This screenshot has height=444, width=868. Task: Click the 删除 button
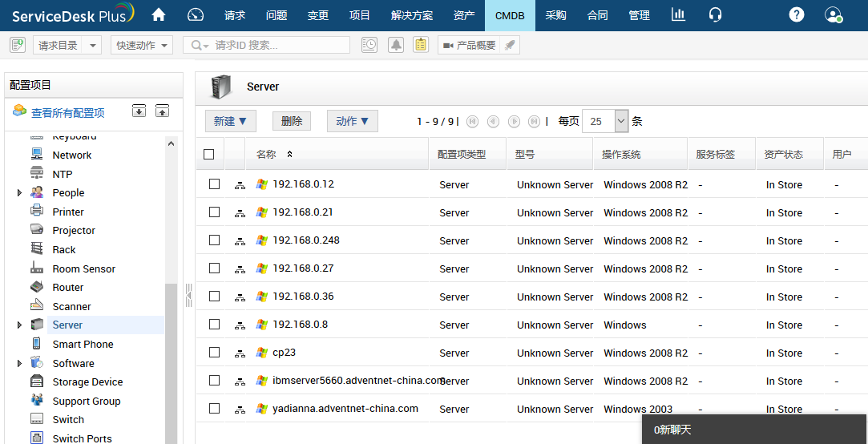[x=292, y=121]
